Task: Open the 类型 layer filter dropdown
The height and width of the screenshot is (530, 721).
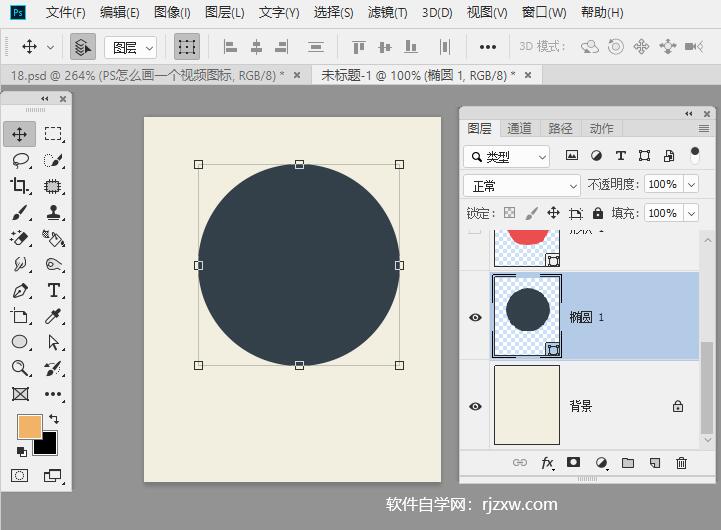Action: pos(507,156)
